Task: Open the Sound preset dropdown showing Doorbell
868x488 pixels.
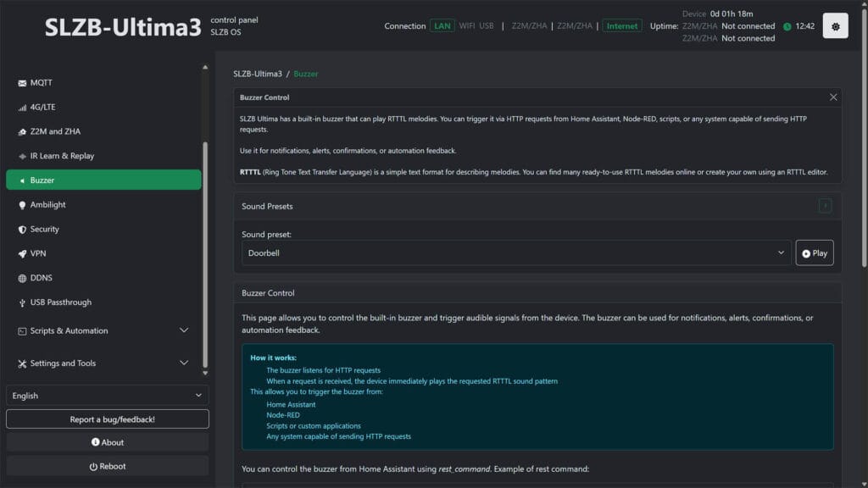Action: point(516,252)
